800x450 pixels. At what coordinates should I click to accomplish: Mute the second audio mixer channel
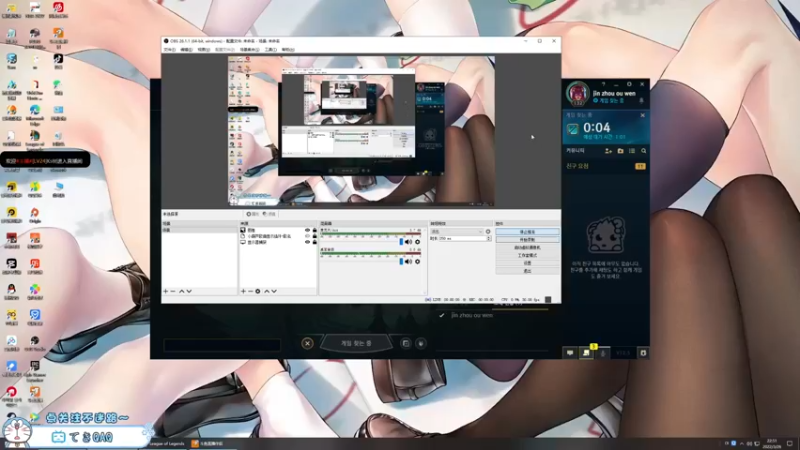point(408,262)
